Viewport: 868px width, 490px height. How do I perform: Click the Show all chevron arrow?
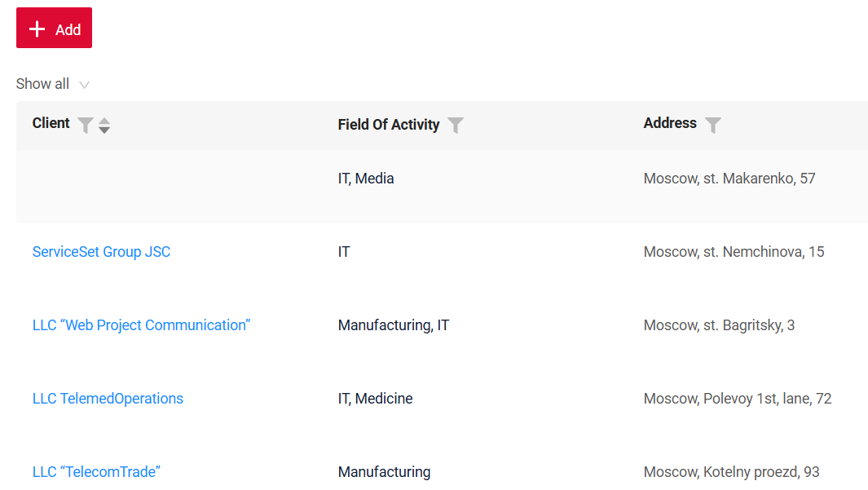(x=84, y=85)
